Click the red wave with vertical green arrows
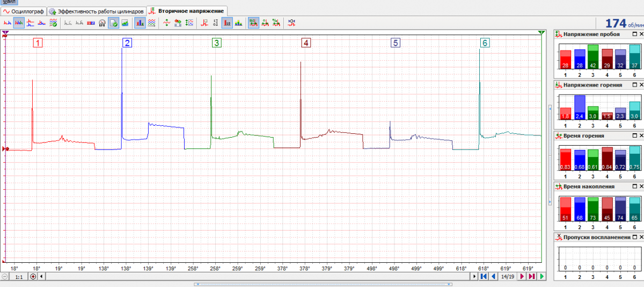Screen dimensions: 644x287 click(166, 23)
